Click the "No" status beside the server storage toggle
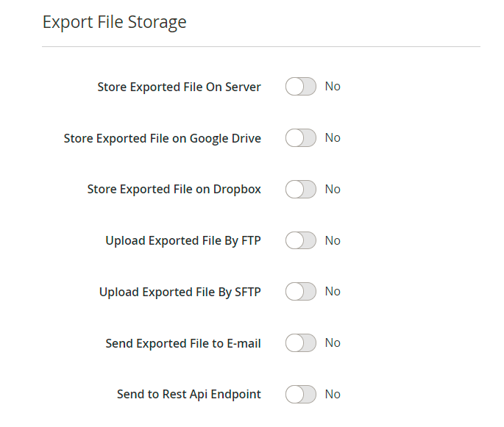This screenshot has height=427, width=504. tap(333, 87)
